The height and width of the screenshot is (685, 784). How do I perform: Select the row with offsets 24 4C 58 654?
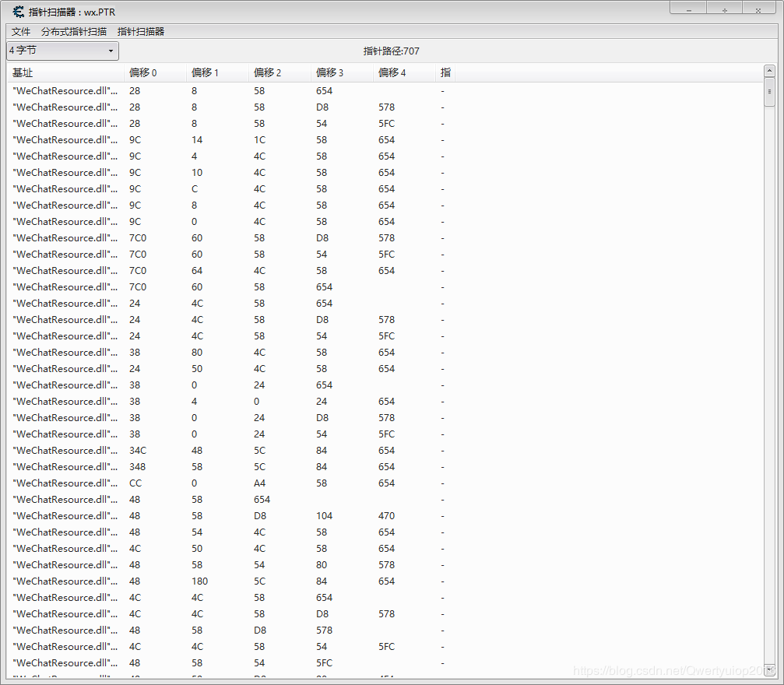coord(385,304)
